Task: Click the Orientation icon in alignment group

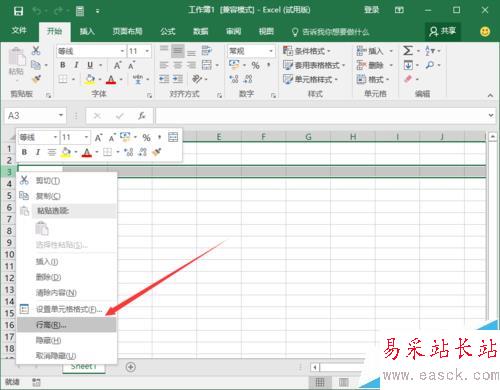Action: coord(197,79)
